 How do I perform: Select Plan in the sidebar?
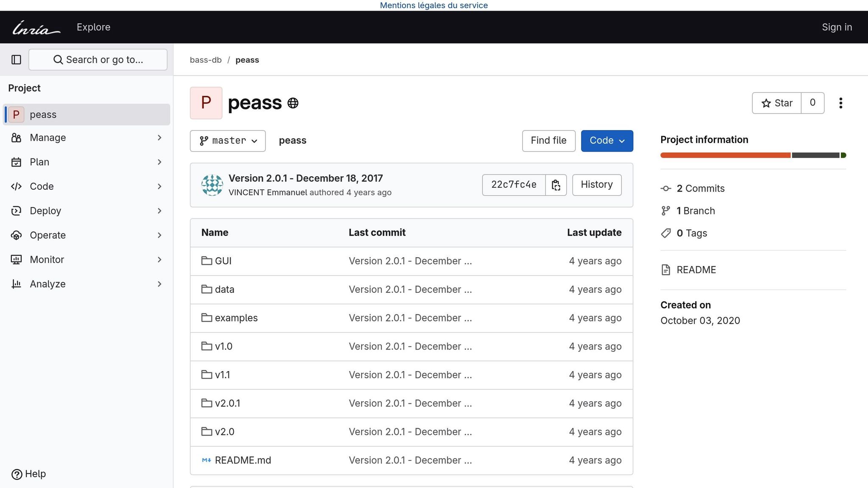point(86,162)
